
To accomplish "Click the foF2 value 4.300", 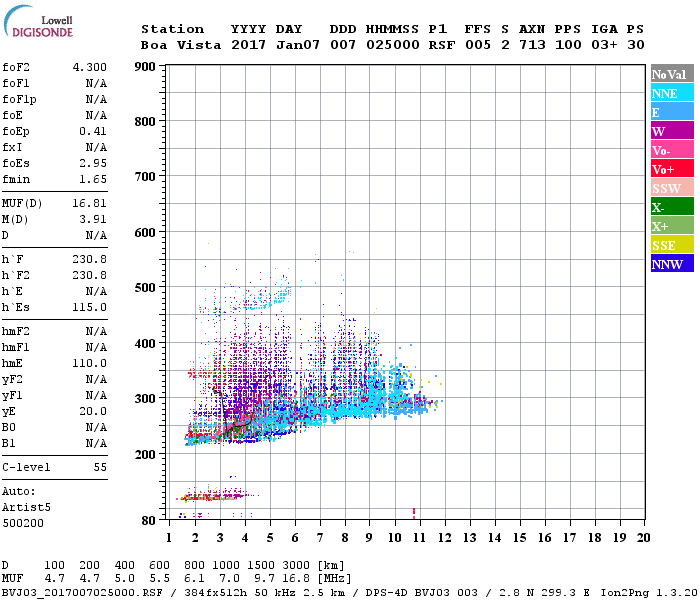I will tap(90, 67).
